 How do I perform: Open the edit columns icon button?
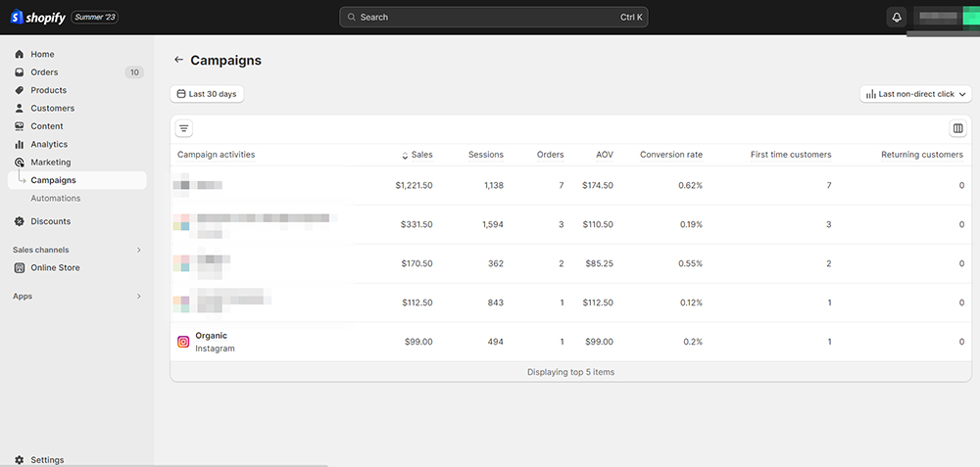point(957,128)
